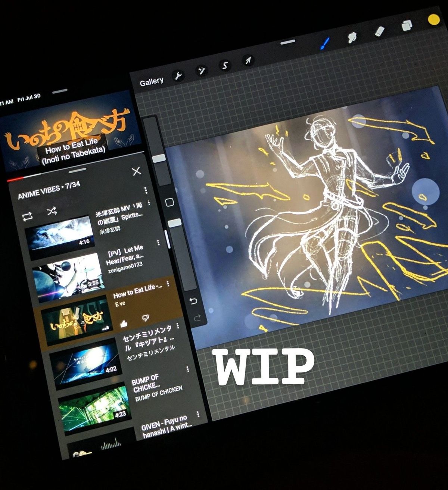Open the Layers panel
The height and width of the screenshot is (490, 448).
pyautogui.click(x=406, y=25)
